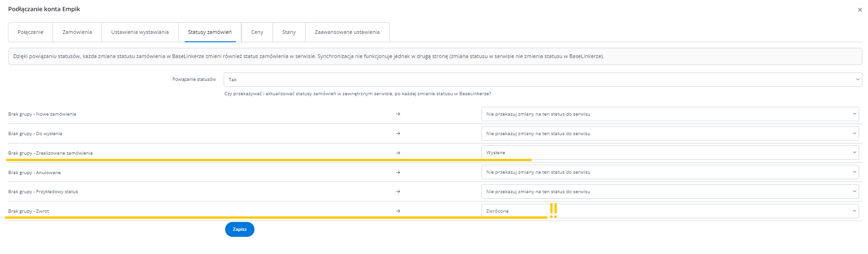
Task: Open status dropdown for Przykładowy status
Action: [x=670, y=191]
